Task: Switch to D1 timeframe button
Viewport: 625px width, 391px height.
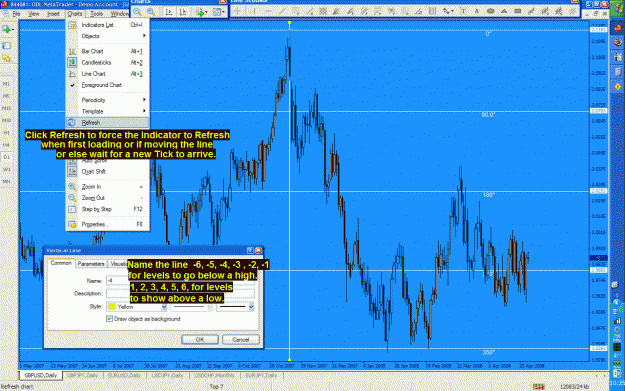Action: click(x=6, y=157)
